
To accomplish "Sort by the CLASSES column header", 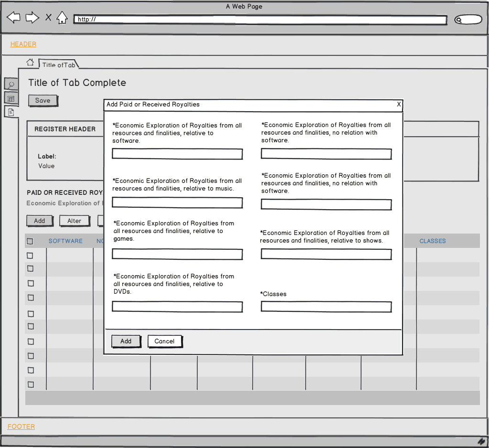I will (x=433, y=241).
